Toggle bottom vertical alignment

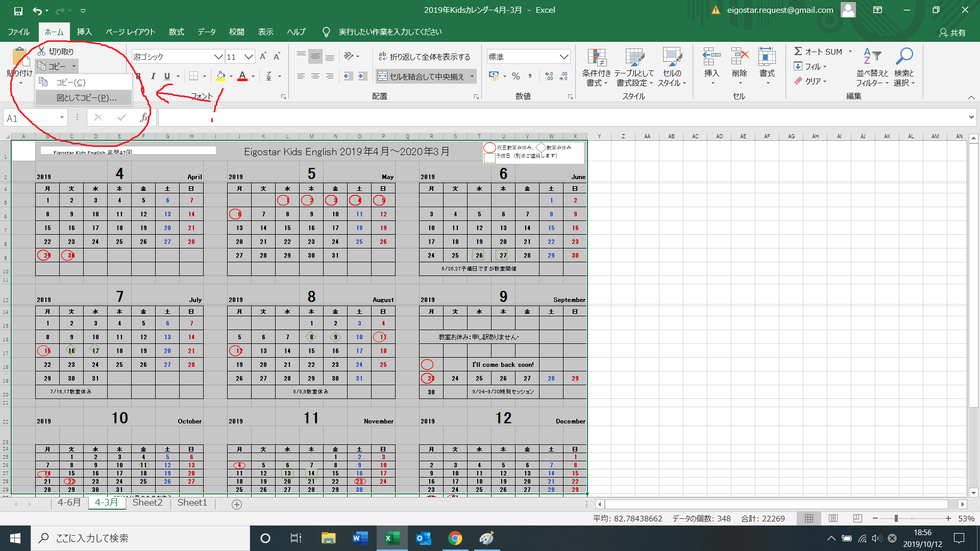pos(330,56)
